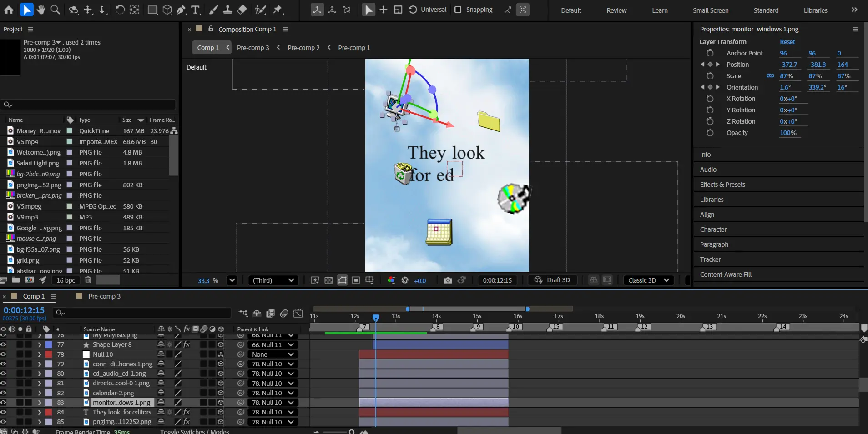
Task: Open the (Third) resolution dropdown
Action: [273, 280]
